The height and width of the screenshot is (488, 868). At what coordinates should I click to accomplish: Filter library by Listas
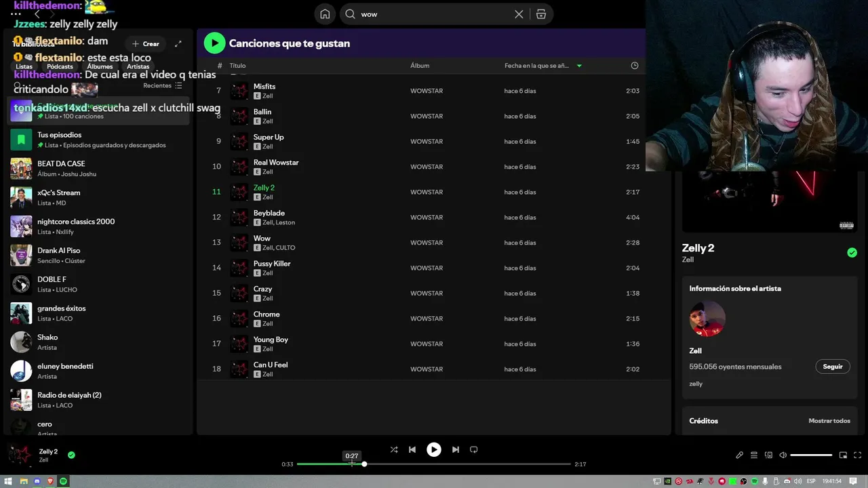click(24, 66)
